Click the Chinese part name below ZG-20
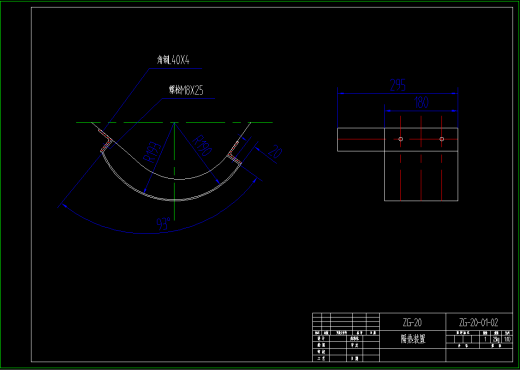The image size is (520, 370). pos(413,339)
